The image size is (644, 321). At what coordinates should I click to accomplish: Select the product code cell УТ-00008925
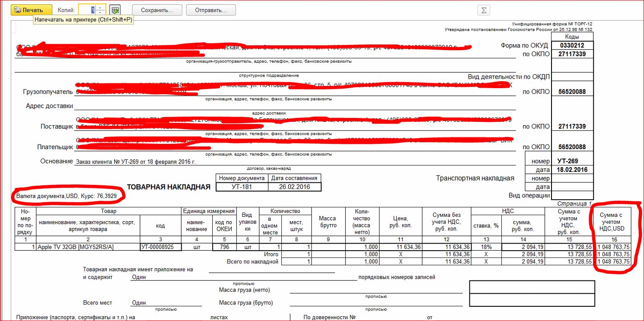160,247
